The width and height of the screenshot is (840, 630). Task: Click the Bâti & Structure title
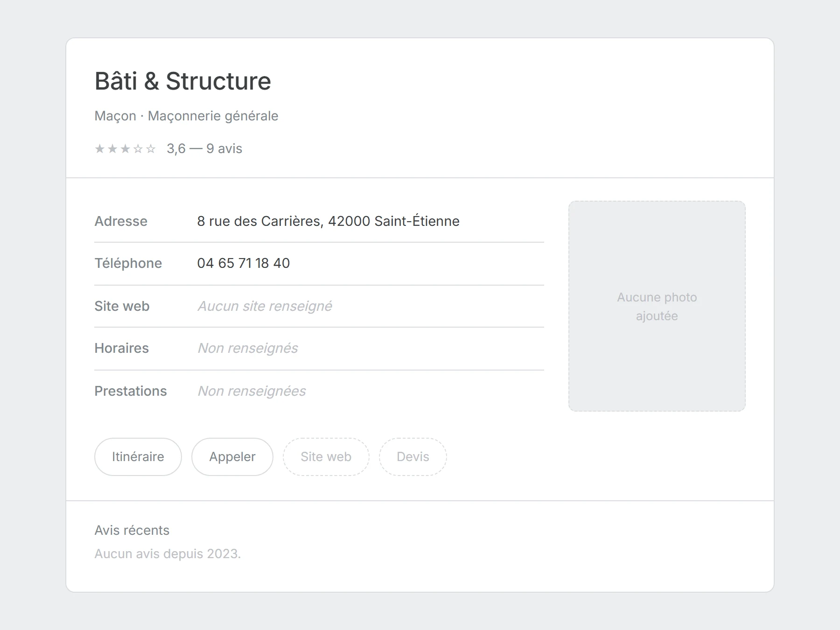point(183,81)
